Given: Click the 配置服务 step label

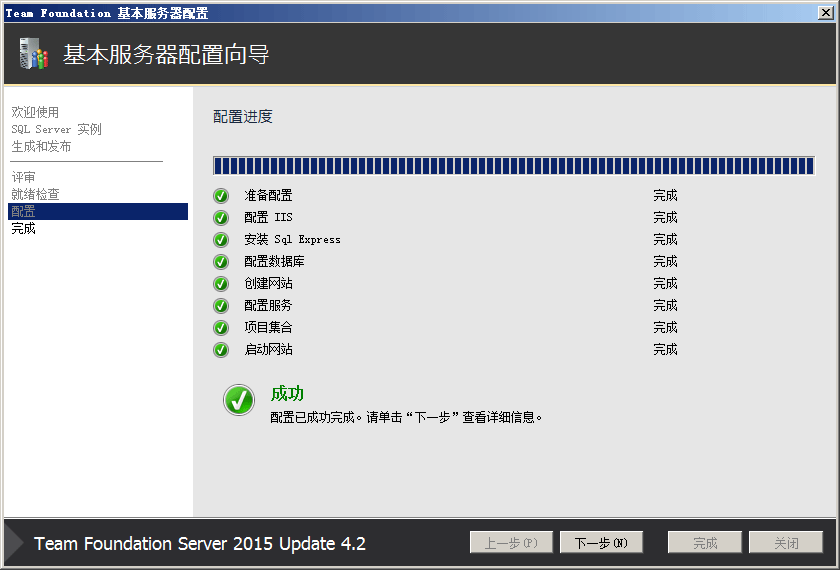Looking at the screenshot, I should point(268,305).
